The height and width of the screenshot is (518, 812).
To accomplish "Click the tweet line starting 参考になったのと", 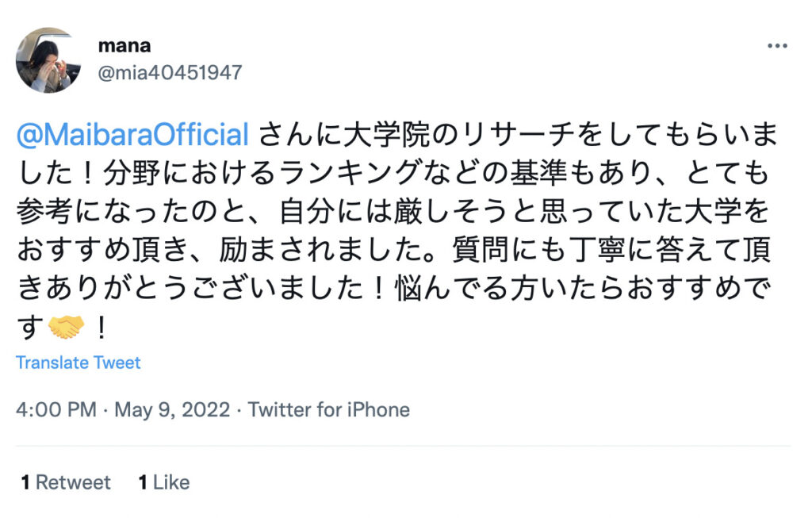I will pos(393,211).
